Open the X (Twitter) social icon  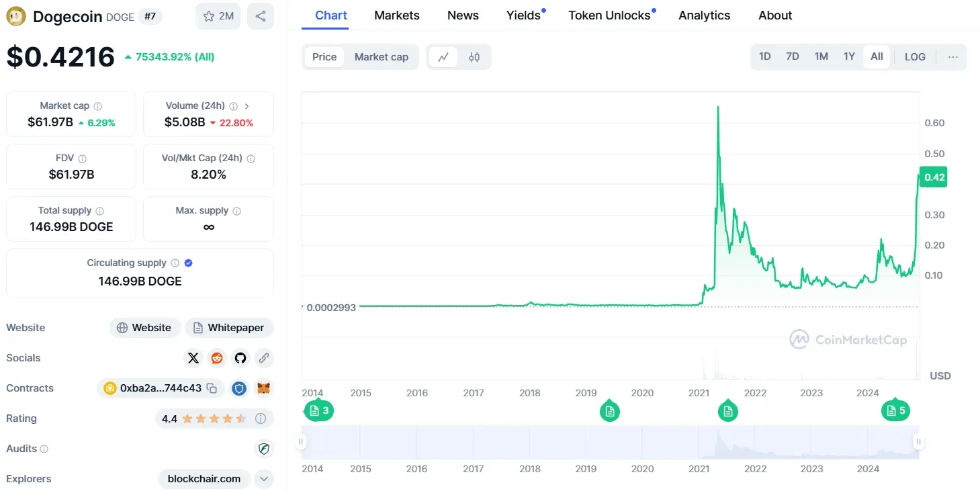(x=193, y=358)
